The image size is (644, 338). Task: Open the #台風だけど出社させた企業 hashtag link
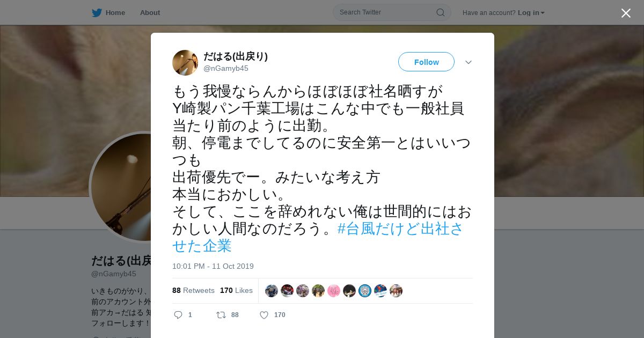point(318,237)
